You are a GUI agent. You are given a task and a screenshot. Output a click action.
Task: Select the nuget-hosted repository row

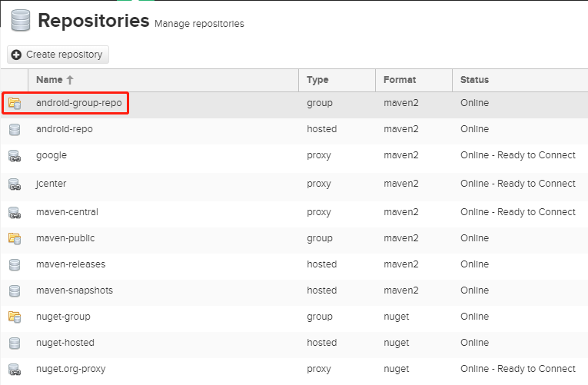pos(294,343)
